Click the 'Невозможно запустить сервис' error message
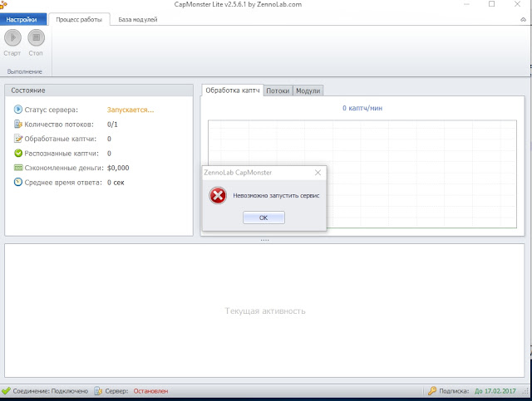This screenshot has width=532, height=401. point(276,196)
